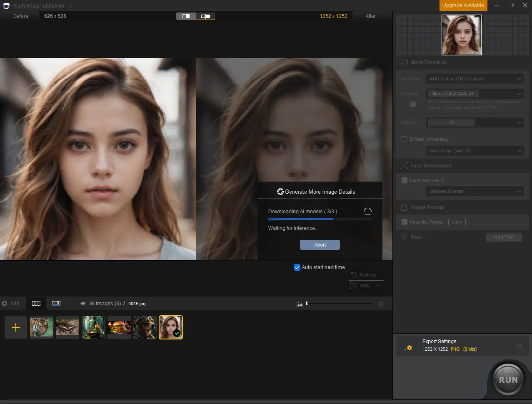Click the Export Settings gear icon
Image resolution: width=532 pixels, height=404 pixels.
point(406,345)
